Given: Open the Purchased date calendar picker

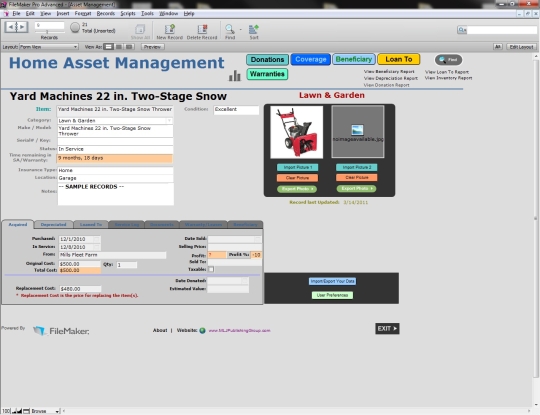Looking at the screenshot, I should (96, 239).
